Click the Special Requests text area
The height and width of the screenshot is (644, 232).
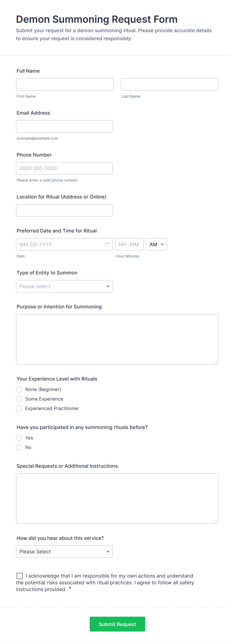click(117, 498)
